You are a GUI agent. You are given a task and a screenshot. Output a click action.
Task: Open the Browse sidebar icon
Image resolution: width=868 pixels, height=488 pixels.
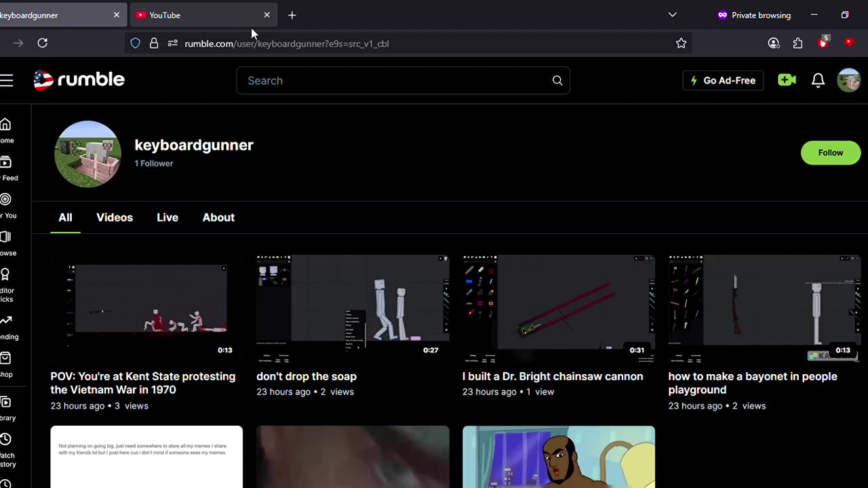tap(6, 243)
